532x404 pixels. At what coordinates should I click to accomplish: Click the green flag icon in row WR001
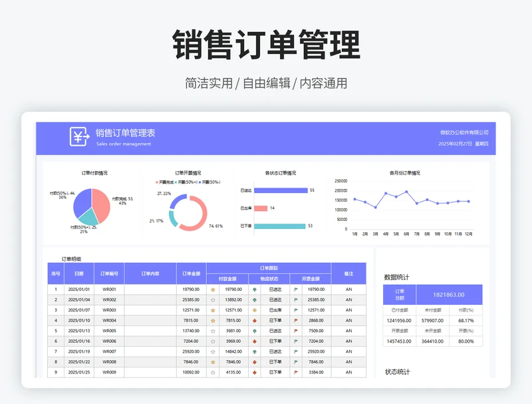tap(296, 290)
